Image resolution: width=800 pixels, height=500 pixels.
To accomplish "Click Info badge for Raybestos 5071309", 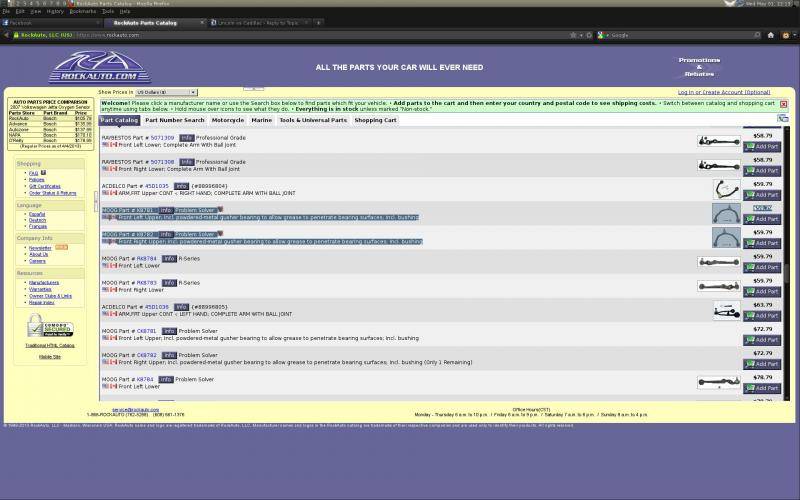I will (x=187, y=138).
